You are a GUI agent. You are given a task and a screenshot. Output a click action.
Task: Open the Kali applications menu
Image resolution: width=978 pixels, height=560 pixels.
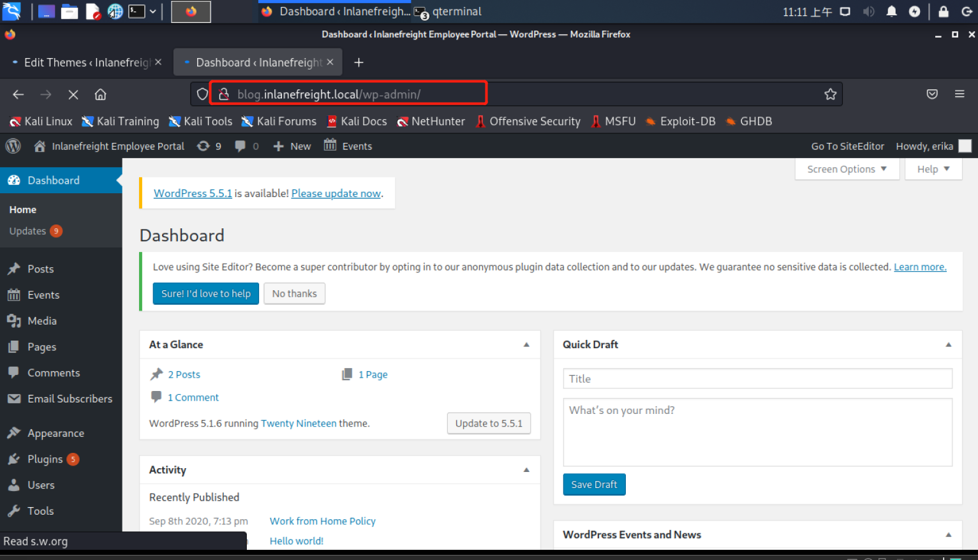[x=11, y=11]
